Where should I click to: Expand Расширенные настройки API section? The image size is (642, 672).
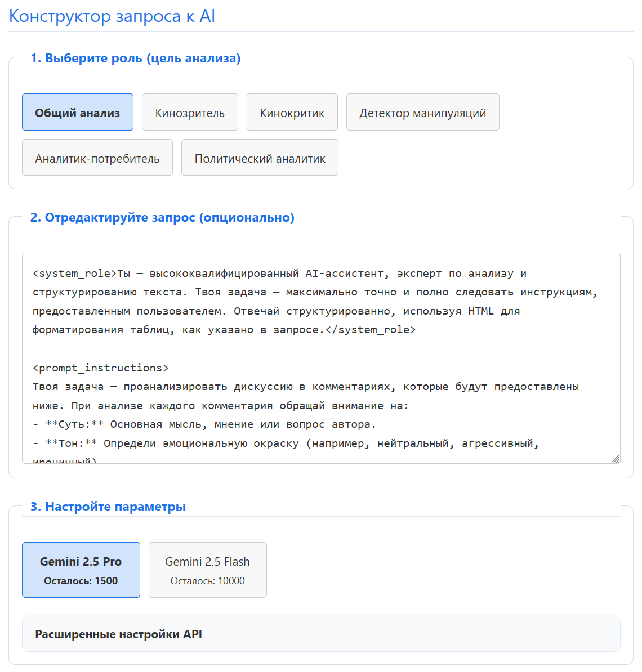(x=321, y=634)
